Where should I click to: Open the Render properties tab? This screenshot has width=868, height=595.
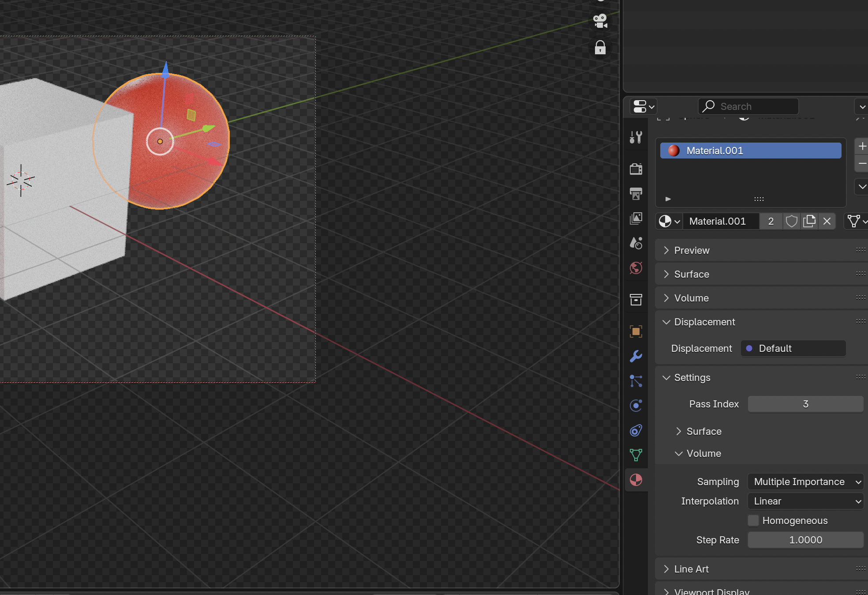click(x=636, y=169)
